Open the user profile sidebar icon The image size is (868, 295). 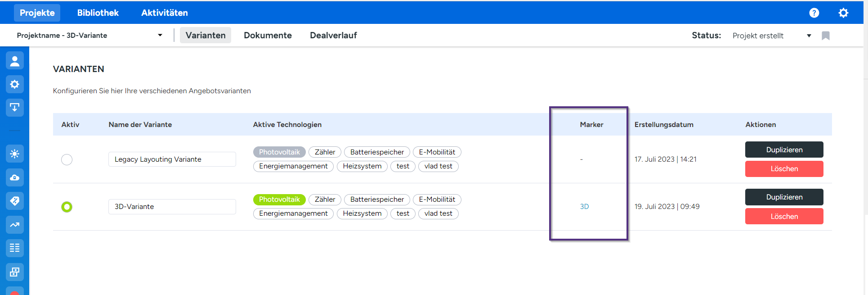(x=14, y=61)
